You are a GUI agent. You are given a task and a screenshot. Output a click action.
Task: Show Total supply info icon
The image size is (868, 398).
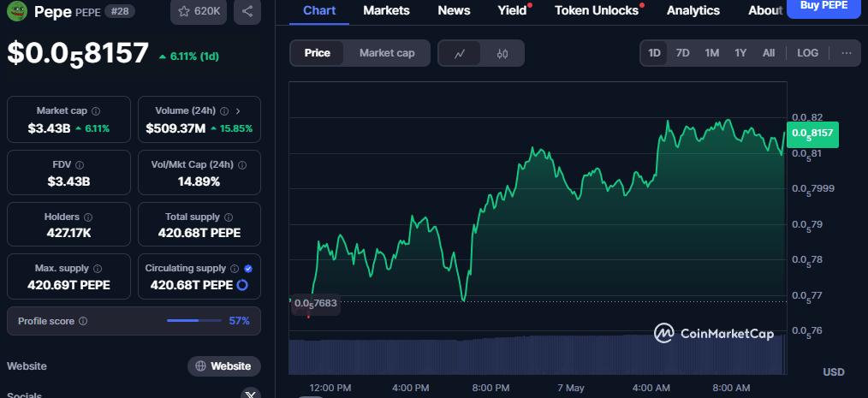pyautogui.click(x=229, y=217)
